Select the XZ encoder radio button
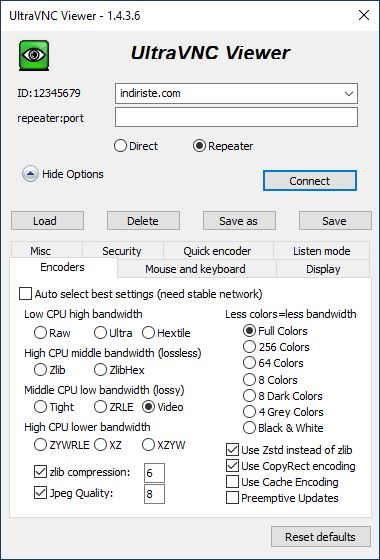This screenshot has width=380, height=560. pyautogui.click(x=100, y=445)
